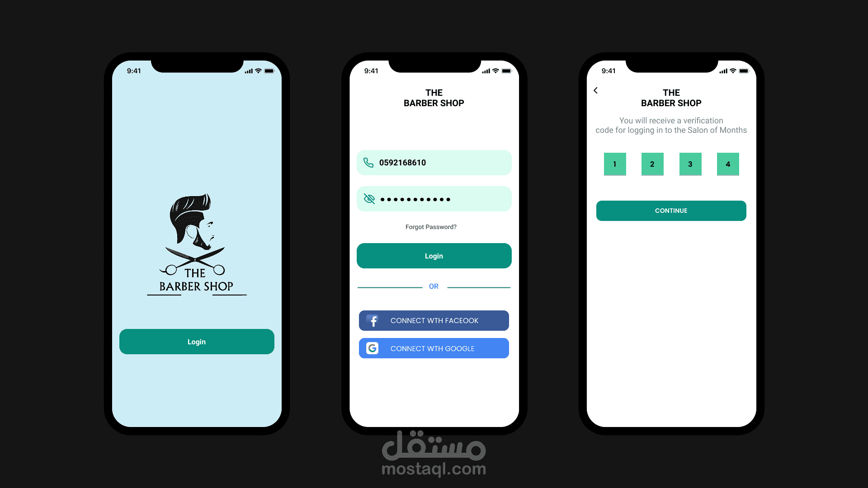
Task: Click the CONTINUE button on verification screen
Action: 671,210
